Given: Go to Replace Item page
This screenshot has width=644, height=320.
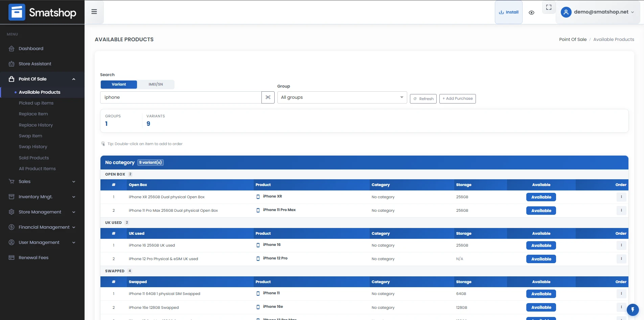Looking at the screenshot, I should point(33,114).
